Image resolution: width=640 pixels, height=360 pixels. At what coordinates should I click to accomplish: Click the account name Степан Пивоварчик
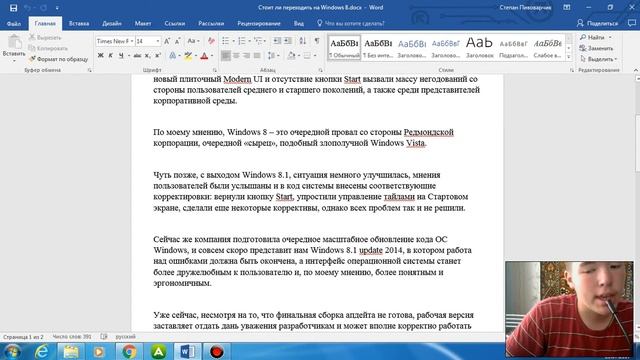pos(525,7)
